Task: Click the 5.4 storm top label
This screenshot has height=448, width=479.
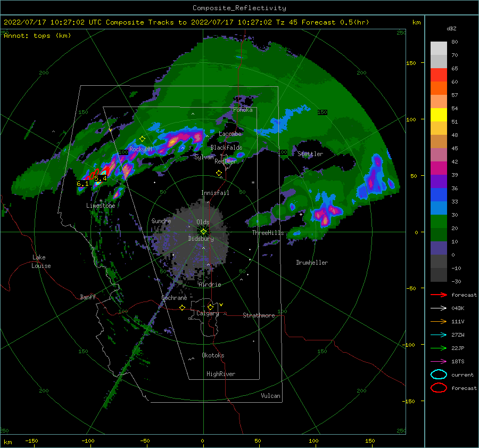Action: [101, 178]
